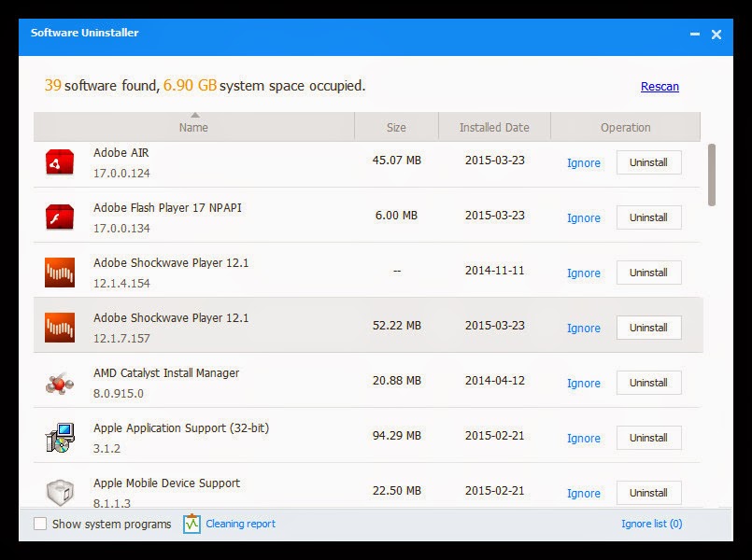752x560 pixels.
Task: Click version number 3.1.2
Action: (106, 449)
